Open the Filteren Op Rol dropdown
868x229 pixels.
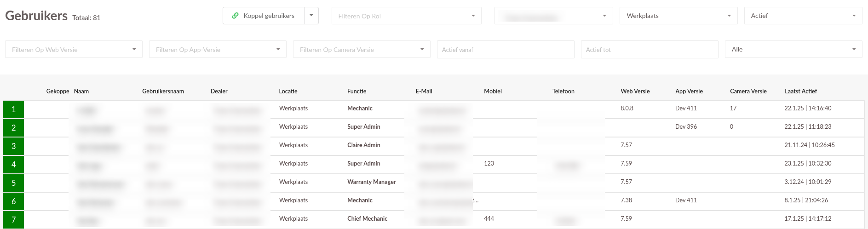(x=407, y=16)
